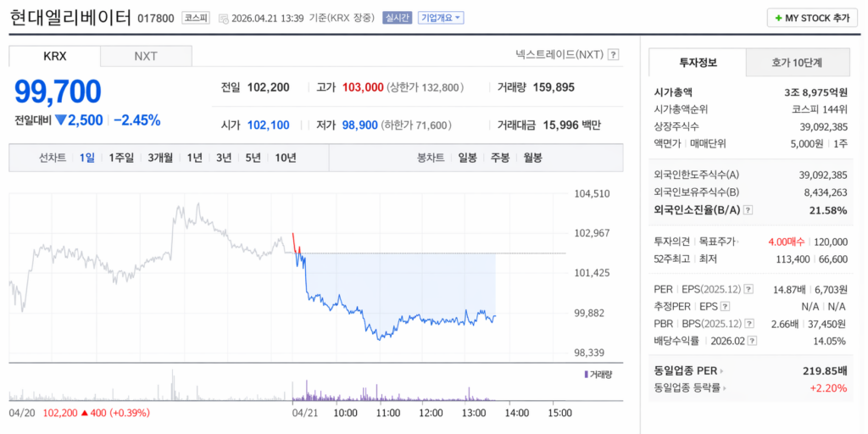The image size is (868, 434).
Task: Click the calendar icon before the date
Action: [223, 19]
